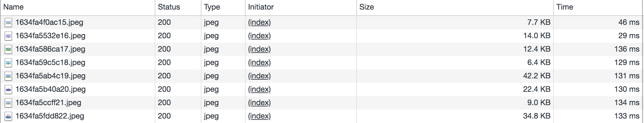Open the (index) initiator for 1634fa5fdd822.jpeg
Image resolution: width=644 pixels, height=123 pixels.
click(x=259, y=116)
